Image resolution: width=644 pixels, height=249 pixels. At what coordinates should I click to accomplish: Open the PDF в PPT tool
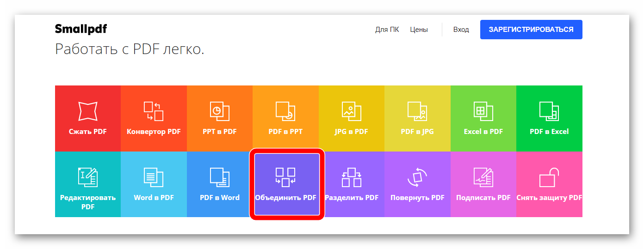[x=285, y=118]
